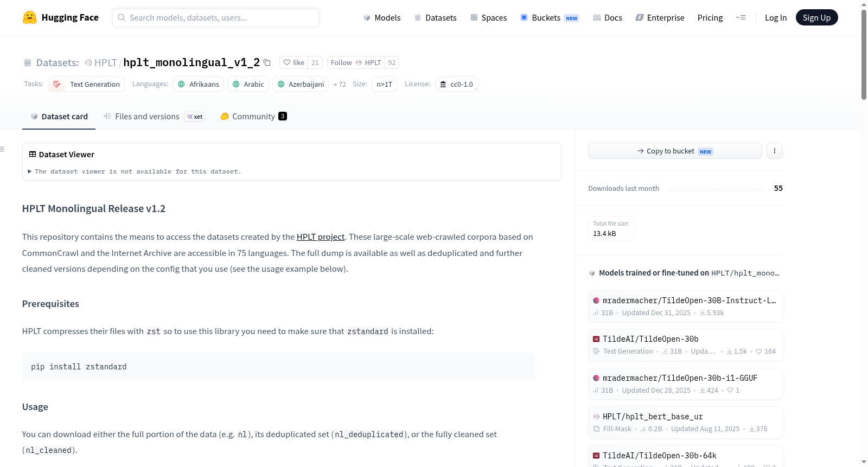Click the HPLT Monolingual Release v1.2 heading
The image size is (868, 467).
click(x=94, y=208)
